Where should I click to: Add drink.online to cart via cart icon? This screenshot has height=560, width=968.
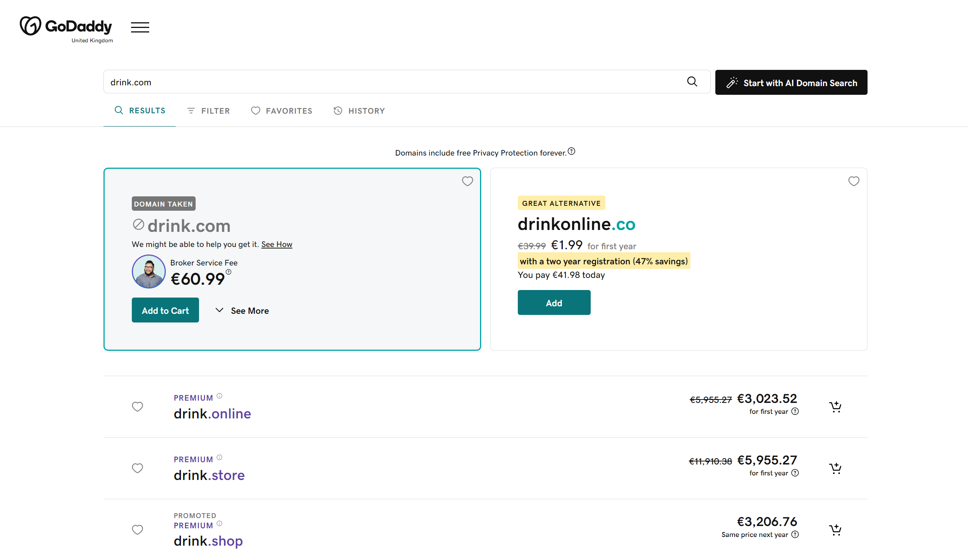click(x=835, y=406)
